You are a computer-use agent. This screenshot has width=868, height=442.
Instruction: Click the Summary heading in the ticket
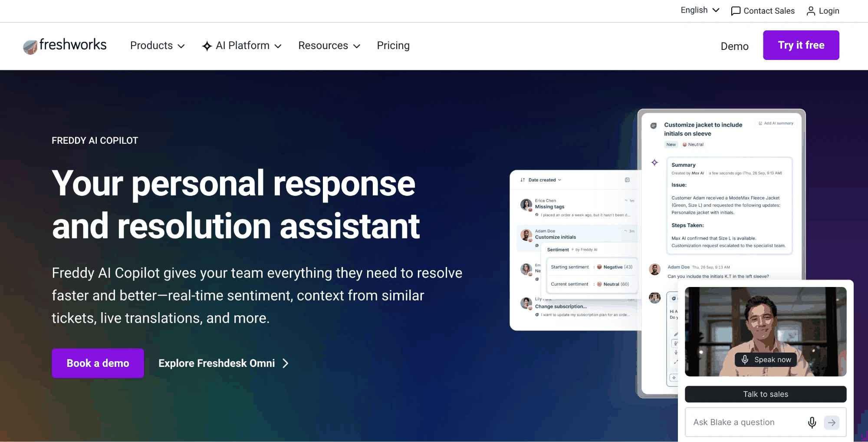pyautogui.click(x=684, y=165)
